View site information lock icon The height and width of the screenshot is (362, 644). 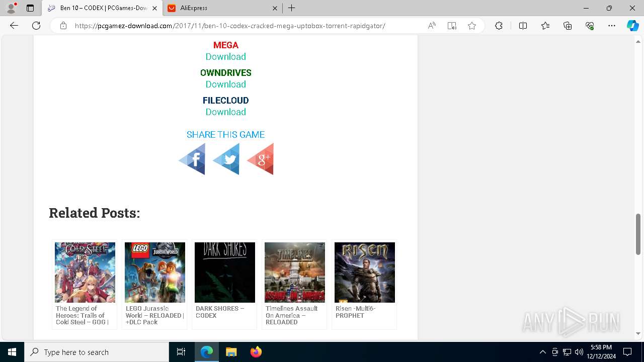coord(63,26)
